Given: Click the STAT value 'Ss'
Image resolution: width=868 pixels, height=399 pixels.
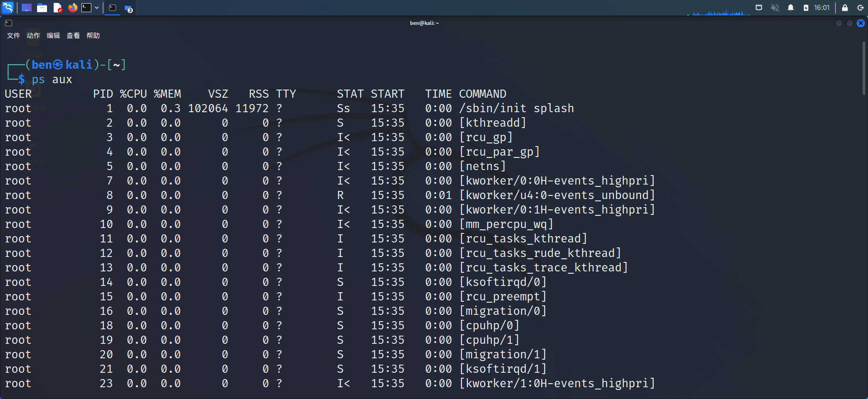Looking at the screenshot, I should [344, 108].
